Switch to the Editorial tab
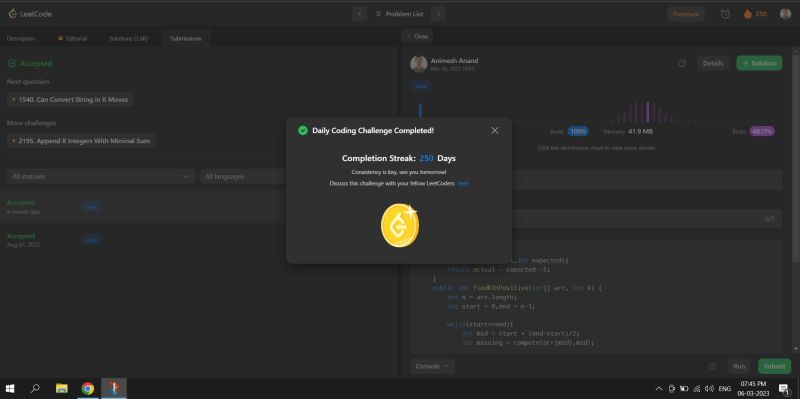The image size is (800, 399). pyautogui.click(x=72, y=38)
